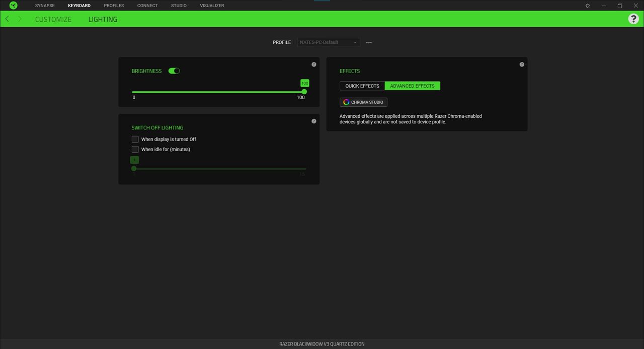Select Advanced Effects mode
The height and width of the screenshot is (349, 644).
pos(413,86)
